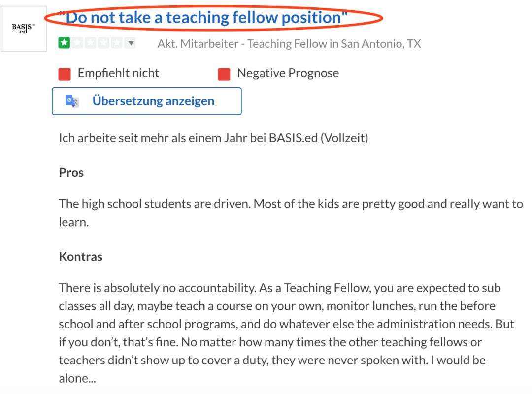
Task: Click the third gray rating star
Action: click(90, 43)
